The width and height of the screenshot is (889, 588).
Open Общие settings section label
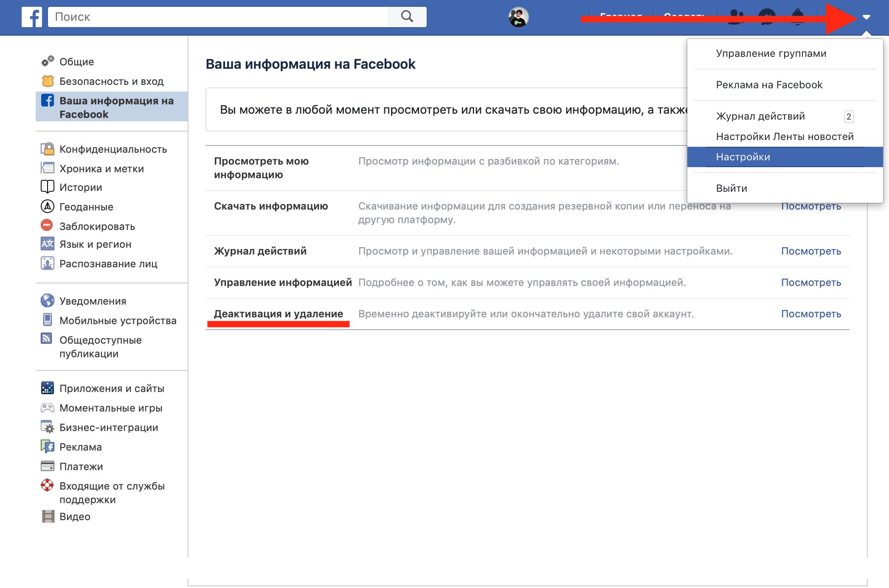point(77,62)
